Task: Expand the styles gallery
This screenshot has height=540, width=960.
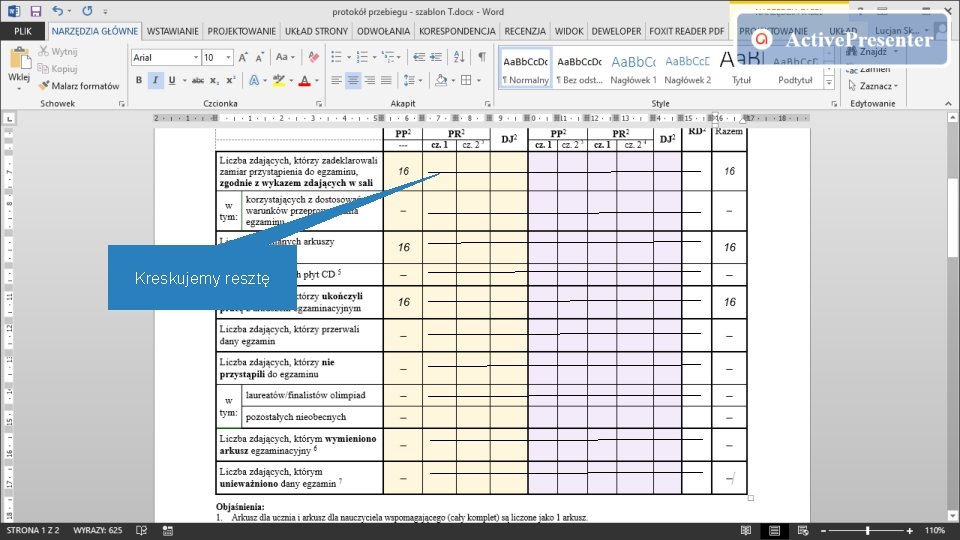Action: 829,83
